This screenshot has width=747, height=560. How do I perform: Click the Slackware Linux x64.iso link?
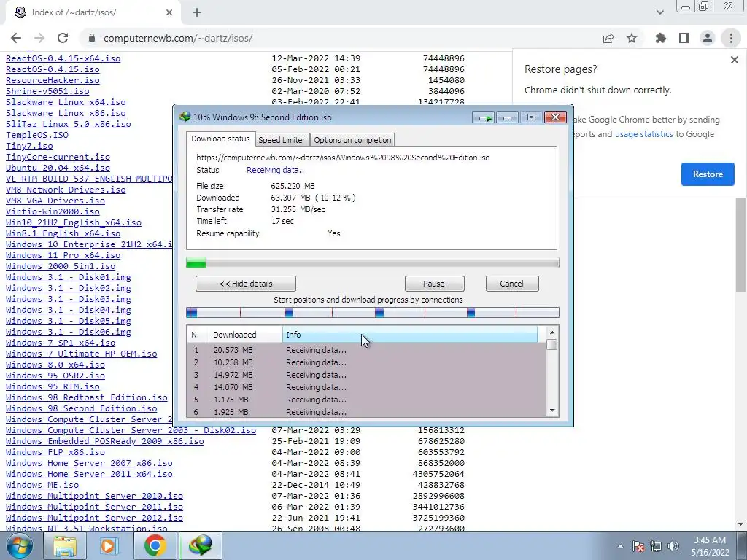tap(66, 102)
